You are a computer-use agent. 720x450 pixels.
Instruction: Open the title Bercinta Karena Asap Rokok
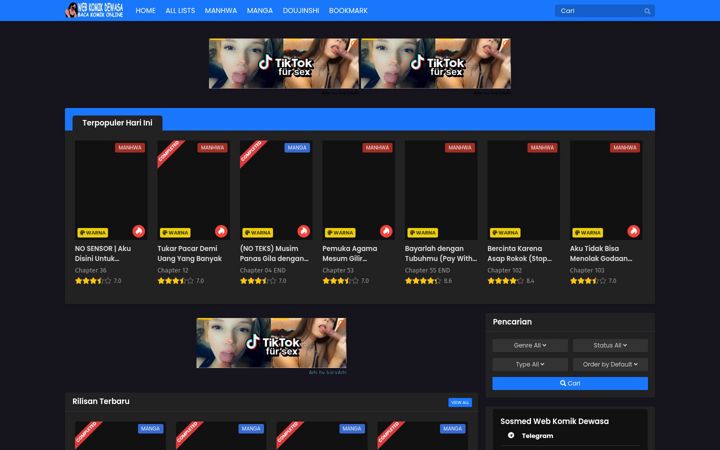pos(519,253)
